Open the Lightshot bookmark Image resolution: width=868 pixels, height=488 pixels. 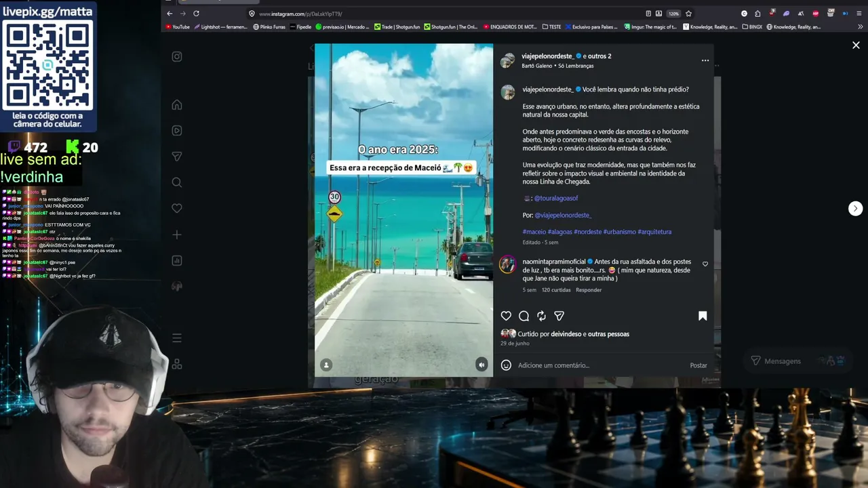tap(221, 27)
